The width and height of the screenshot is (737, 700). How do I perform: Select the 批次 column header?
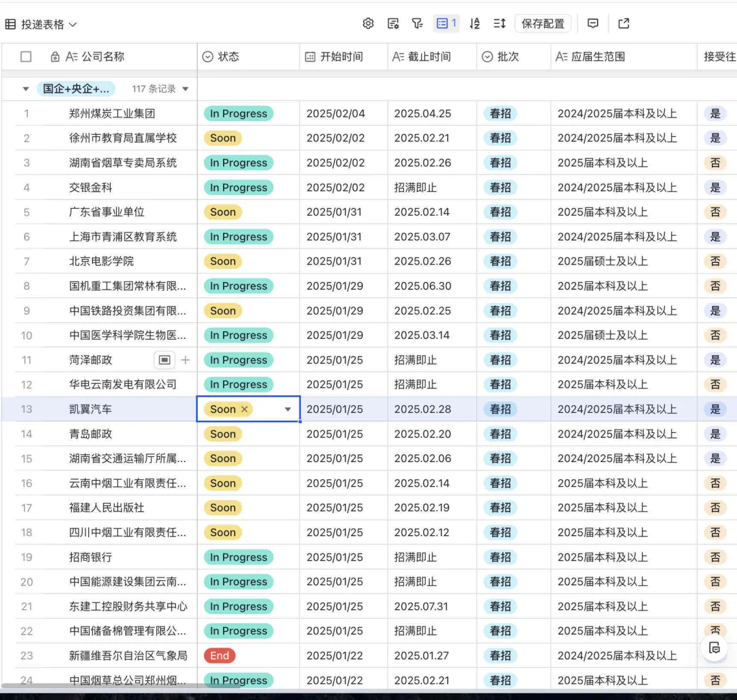point(513,57)
